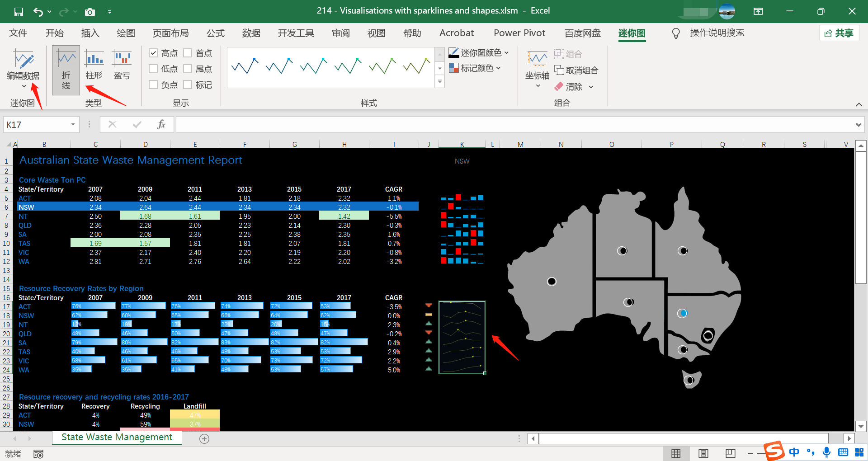Select column K header

tap(462, 145)
